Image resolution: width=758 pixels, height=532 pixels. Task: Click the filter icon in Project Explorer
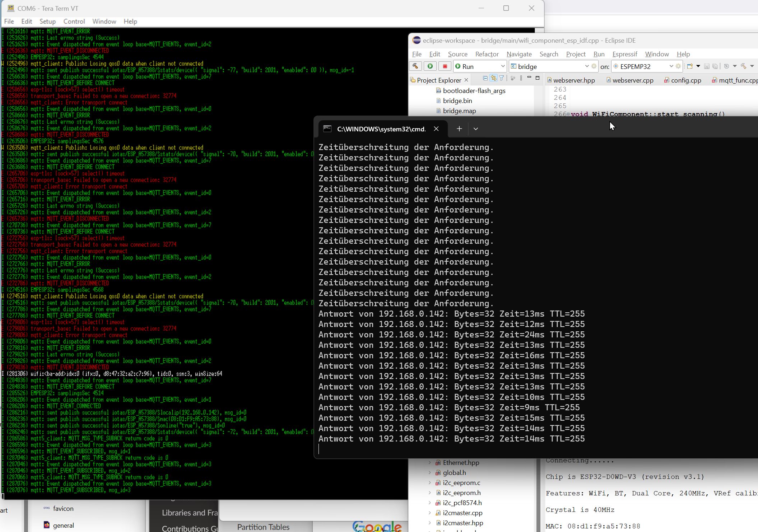pos(502,78)
